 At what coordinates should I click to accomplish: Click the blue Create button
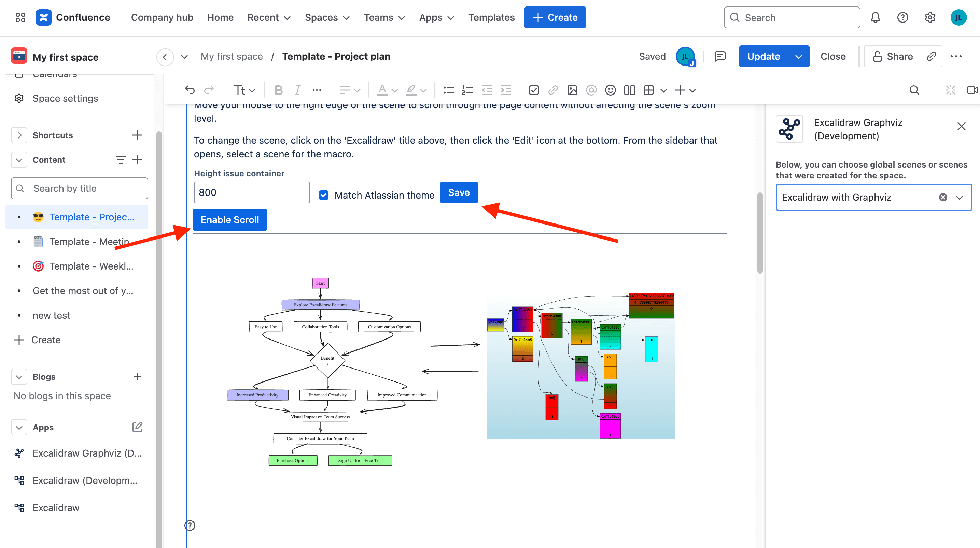pyautogui.click(x=555, y=17)
